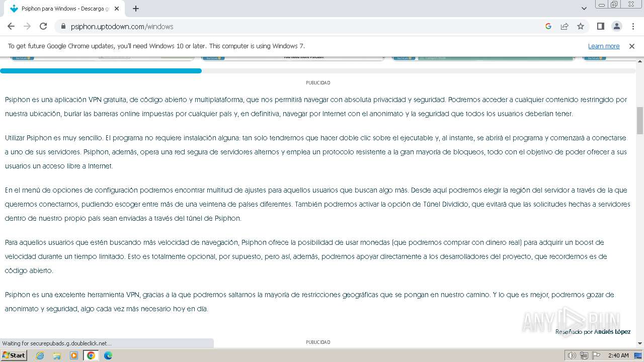Open the Windows Start menu
The height and width of the screenshot is (362, 644).
click(x=14, y=355)
